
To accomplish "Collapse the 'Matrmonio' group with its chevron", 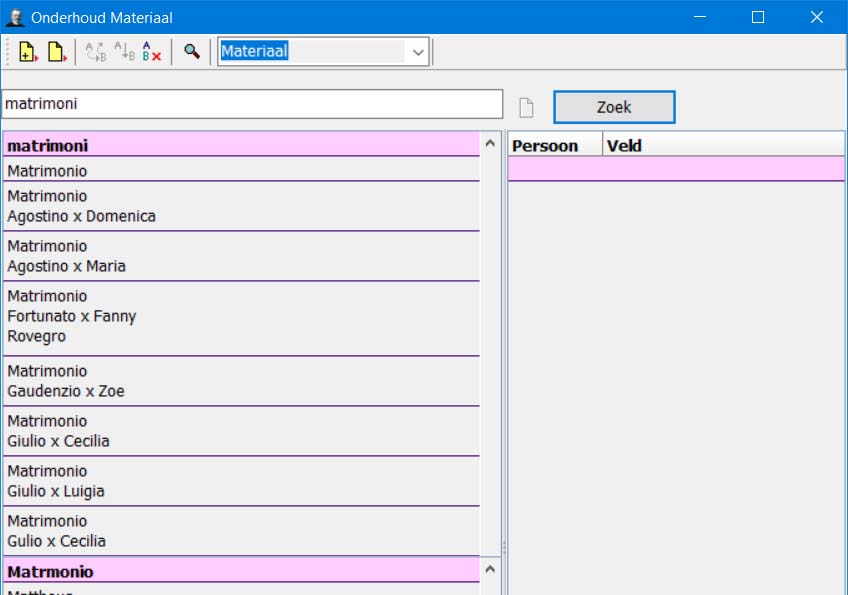I will click(490, 570).
